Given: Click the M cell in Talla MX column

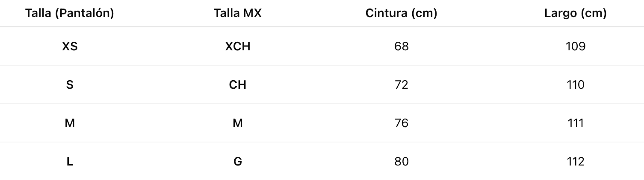Looking at the screenshot, I should pos(238,123).
